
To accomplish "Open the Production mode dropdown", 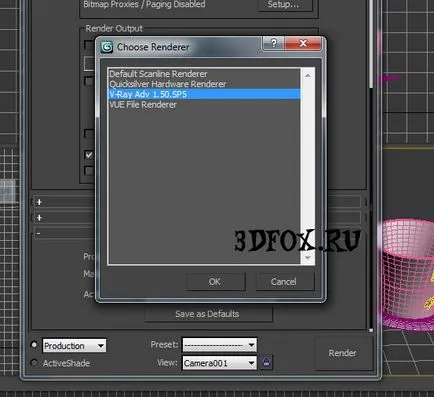I will click(x=74, y=346).
